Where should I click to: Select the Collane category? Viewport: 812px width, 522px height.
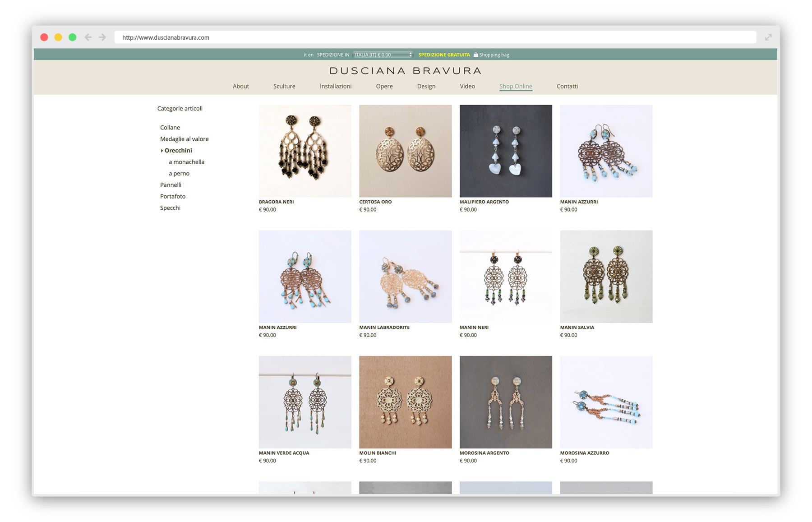tap(170, 128)
